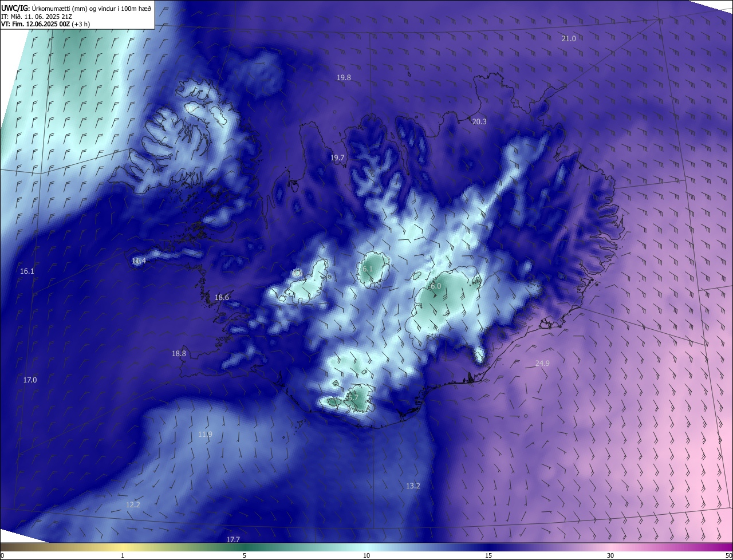The width and height of the screenshot is (733, 560).
Task: Click the map value 17.7
Action: [x=233, y=539]
